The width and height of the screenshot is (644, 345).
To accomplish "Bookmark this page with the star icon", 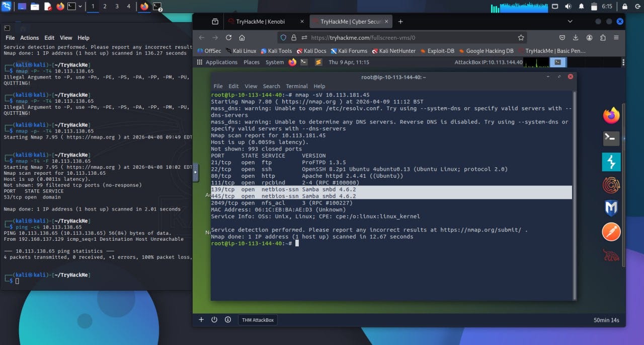I will point(521,38).
